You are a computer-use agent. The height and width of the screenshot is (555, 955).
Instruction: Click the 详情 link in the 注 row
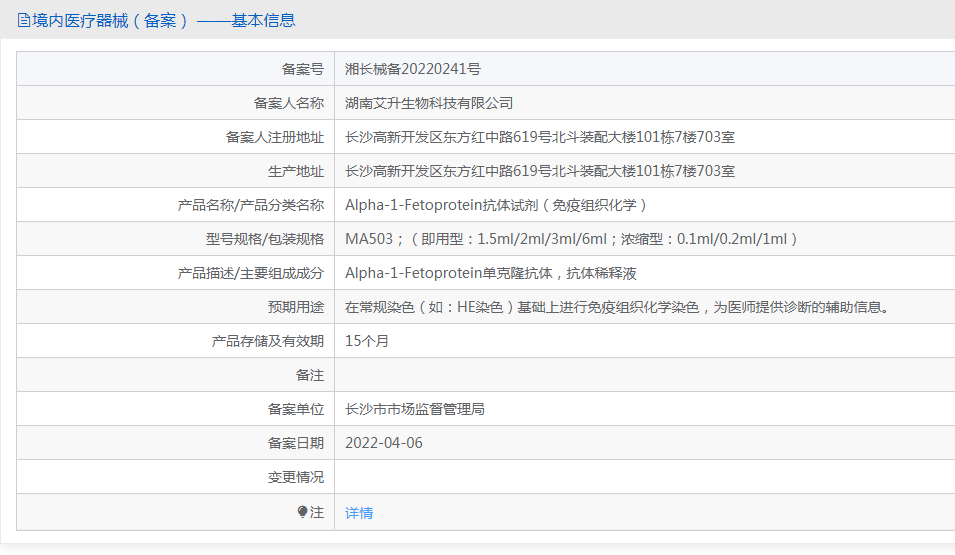[359, 513]
